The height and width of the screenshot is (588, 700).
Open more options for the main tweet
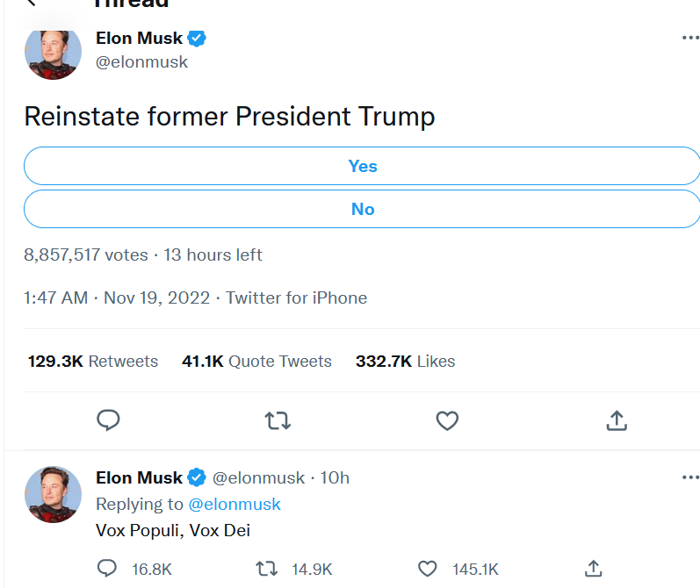690,39
